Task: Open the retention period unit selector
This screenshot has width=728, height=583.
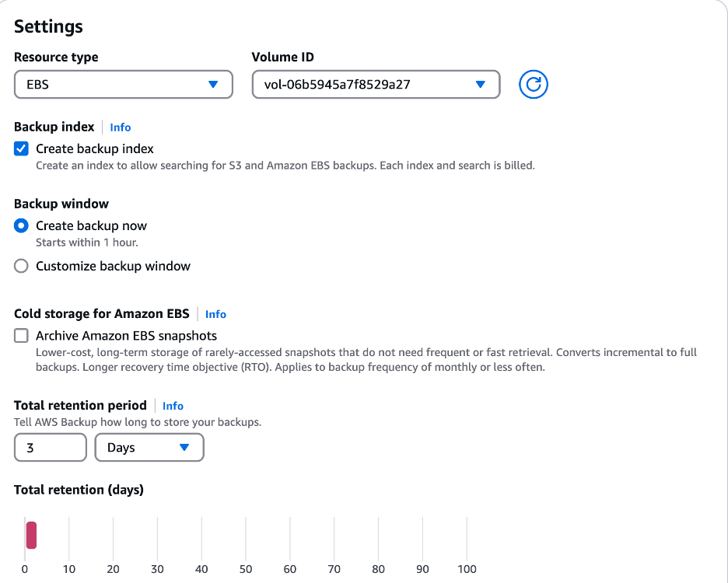Action: pos(149,448)
